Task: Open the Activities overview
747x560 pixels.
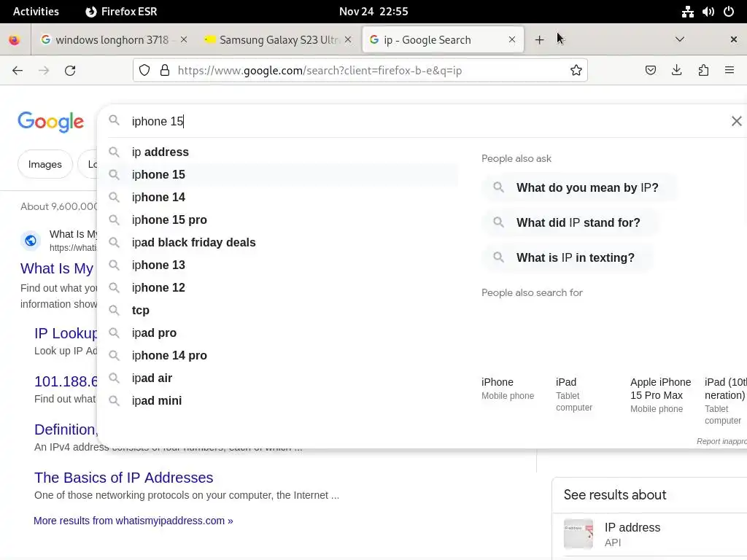Action: tap(36, 12)
